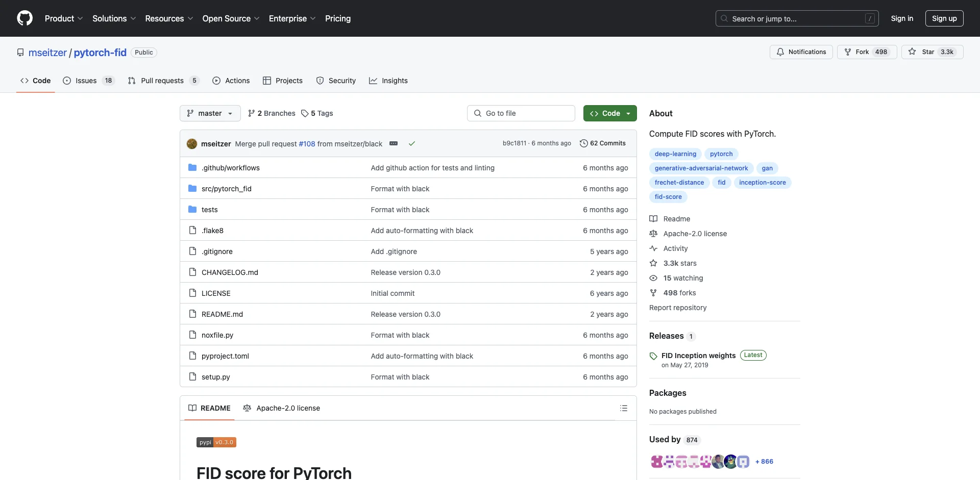The image size is (980, 480).
Task: Fork the repository
Action: (867, 52)
